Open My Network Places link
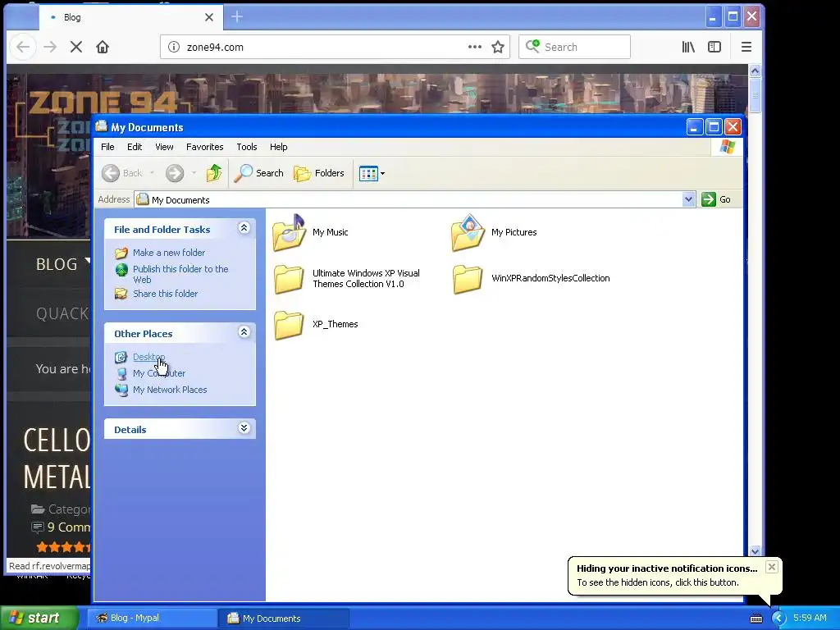The height and width of the screenshot is (630, 840). point(170,390)
